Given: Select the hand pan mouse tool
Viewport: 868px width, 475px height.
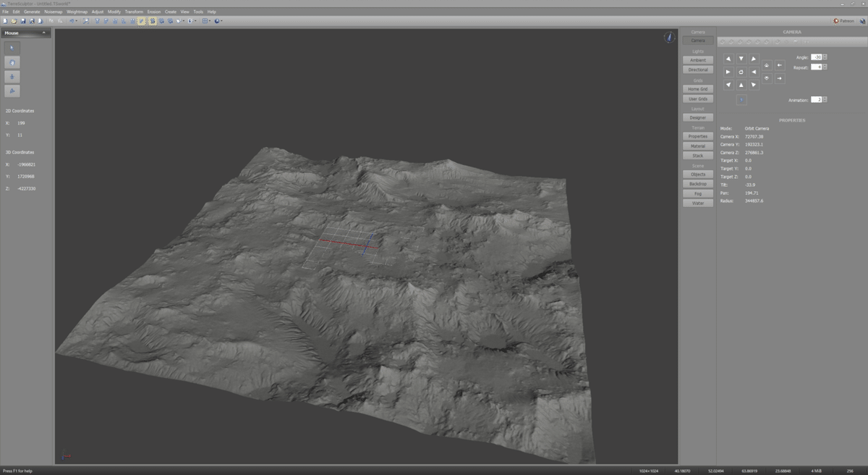Looking at the screenshot, I should click(x=12, y=62).
